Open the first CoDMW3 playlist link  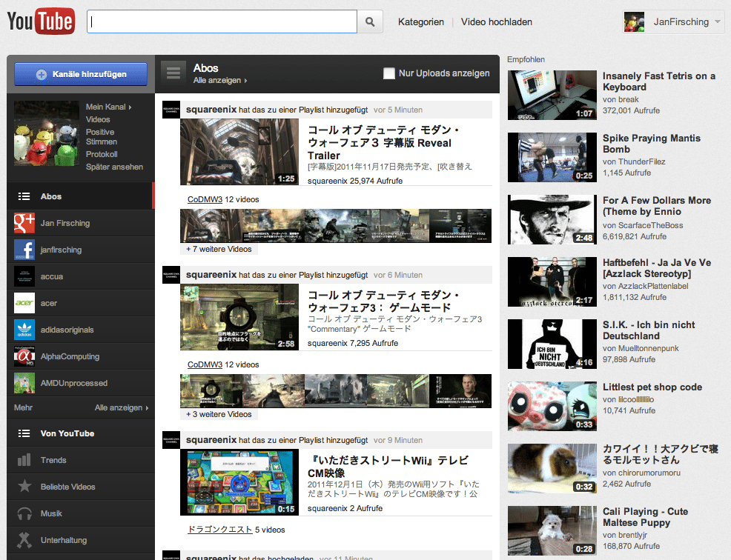coord(205,199)
